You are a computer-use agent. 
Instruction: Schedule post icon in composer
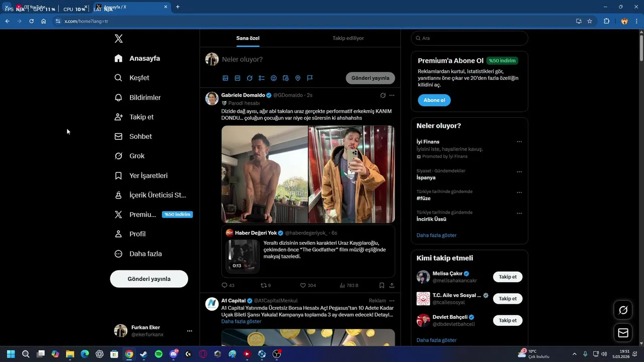point(286,78)
